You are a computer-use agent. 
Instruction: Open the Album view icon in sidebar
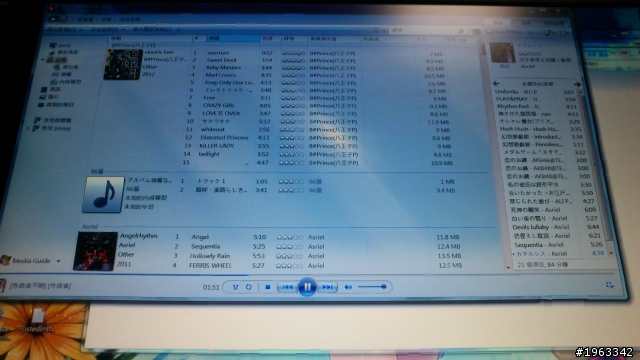(x=55, y=74)
